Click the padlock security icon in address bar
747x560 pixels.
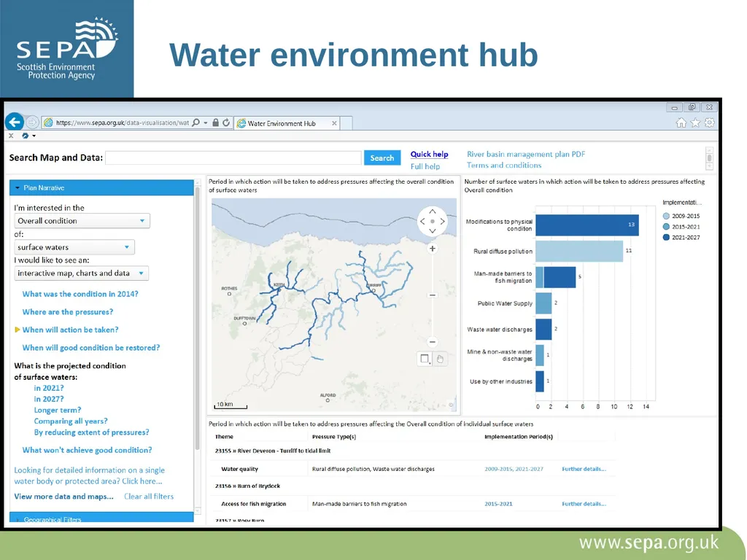click(215, 122)
